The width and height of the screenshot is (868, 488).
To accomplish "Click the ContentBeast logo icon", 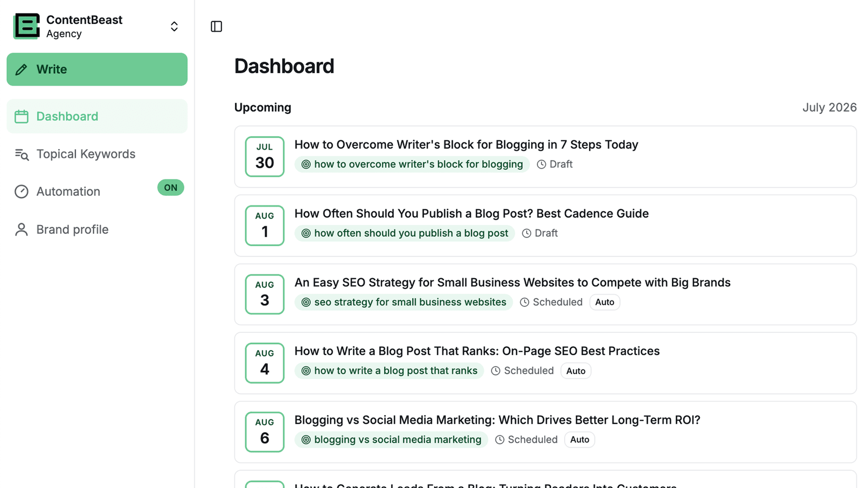I will [27, 26].
